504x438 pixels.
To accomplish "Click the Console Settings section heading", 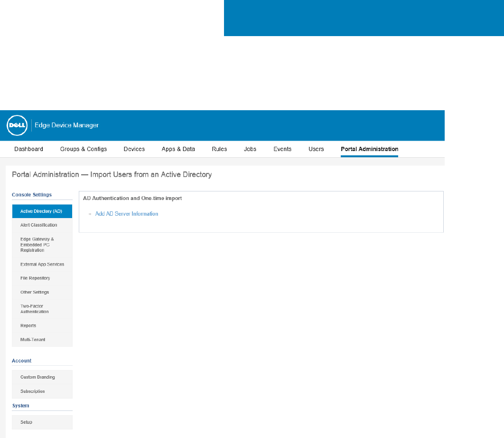I will click(31, 195).
